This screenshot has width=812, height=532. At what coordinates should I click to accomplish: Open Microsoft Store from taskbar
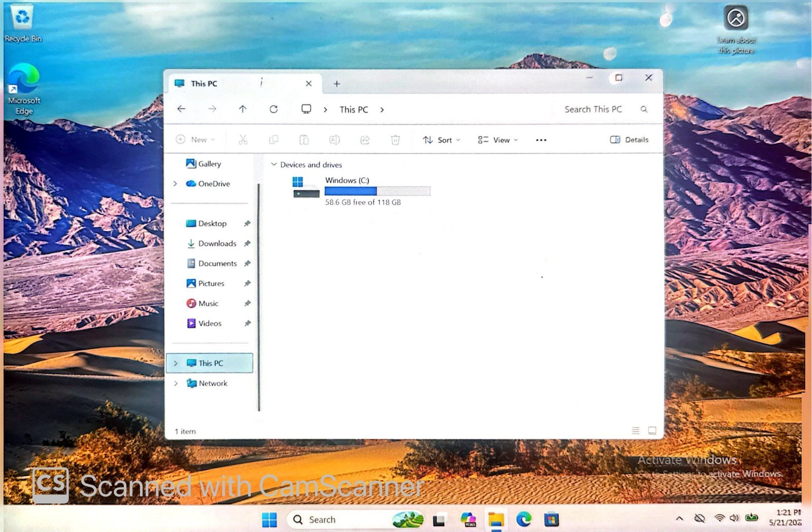coord(552,519)
